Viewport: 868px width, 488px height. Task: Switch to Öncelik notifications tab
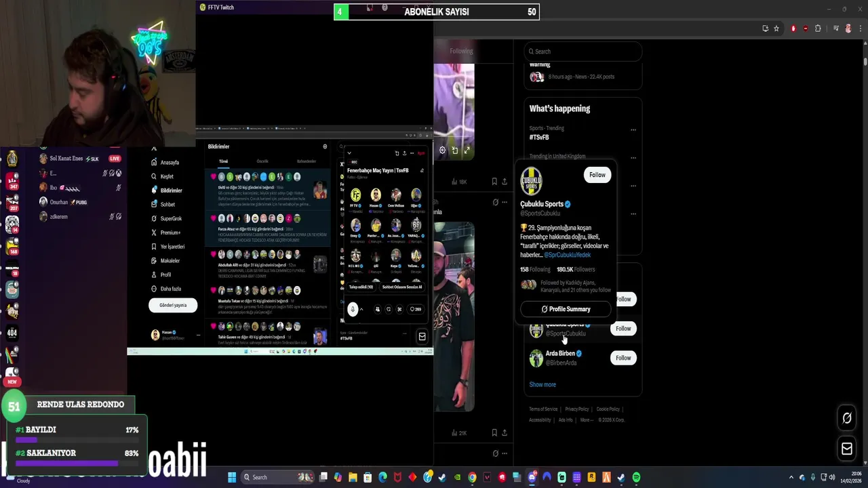262,161
